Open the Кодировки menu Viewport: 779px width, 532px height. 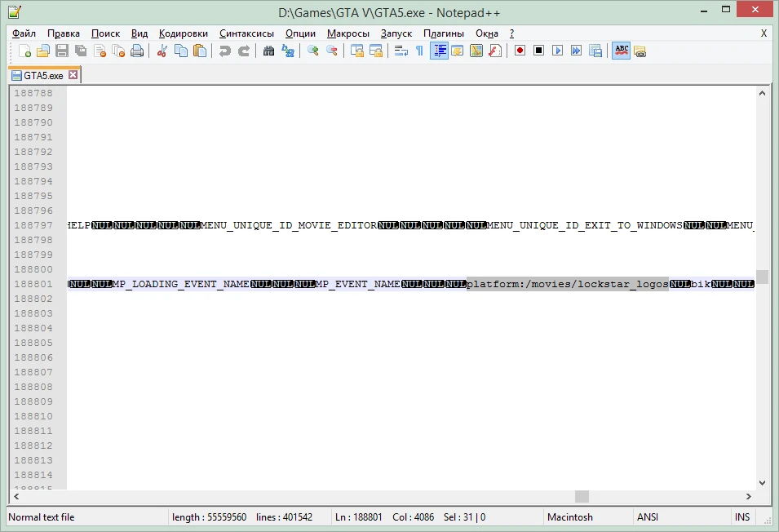pos(183,33)
